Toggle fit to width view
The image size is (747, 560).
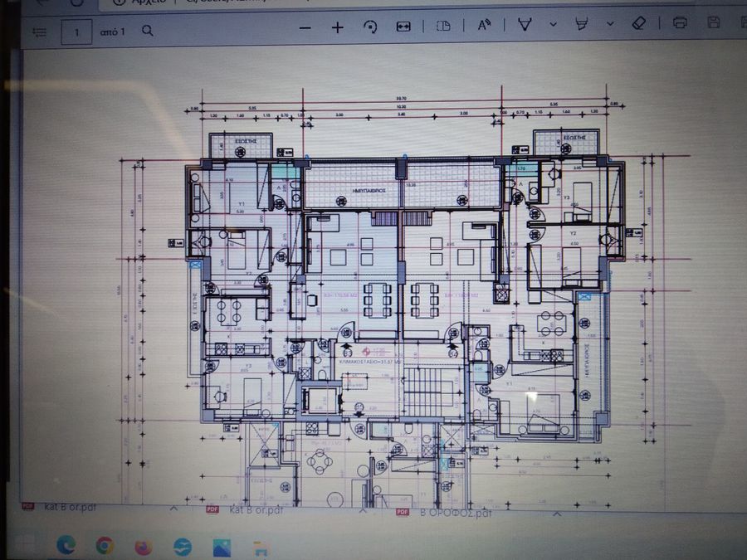403,27
